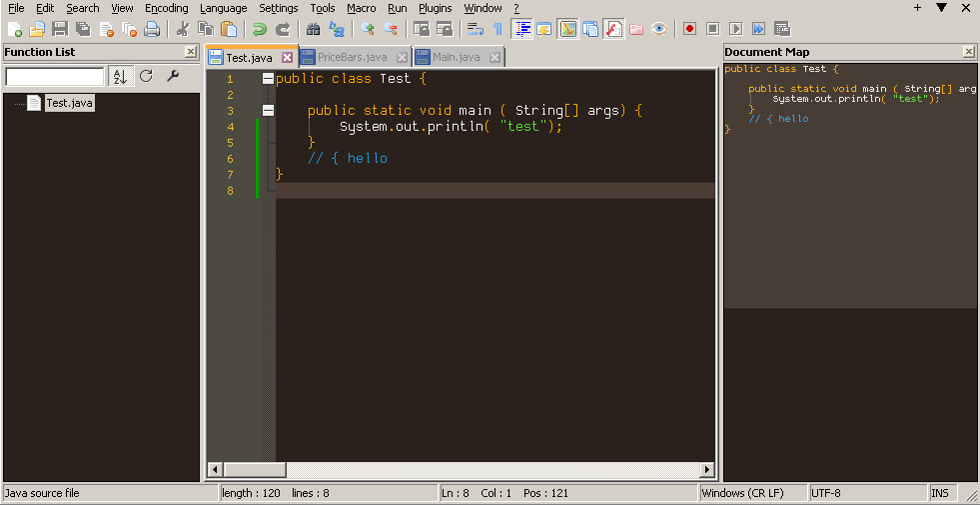Click the Function List sort A-Z button

tap(119, 76)
